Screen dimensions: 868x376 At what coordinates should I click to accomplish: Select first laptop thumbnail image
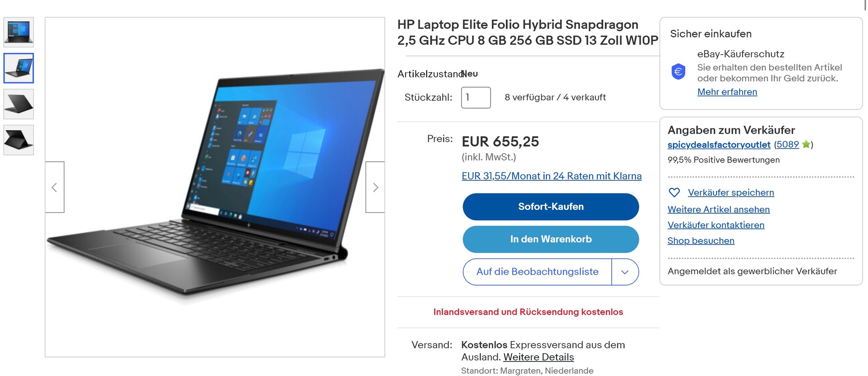19,32
